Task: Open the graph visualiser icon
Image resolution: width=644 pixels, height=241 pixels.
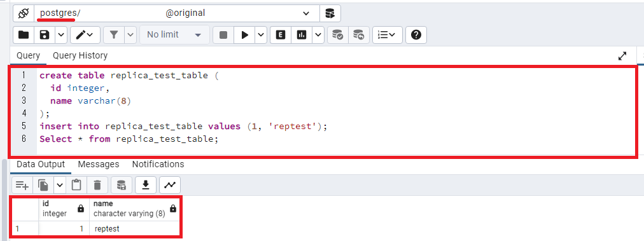Action: 170,185
